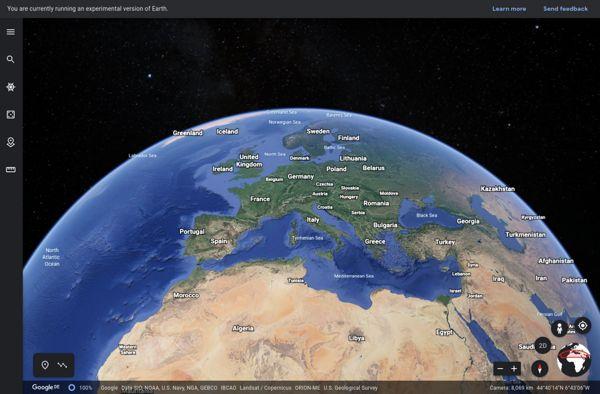Image resolution: width=600 pixels, height=394 pixels.
Task: Select the Turkmenistan label
Action: 525,234
